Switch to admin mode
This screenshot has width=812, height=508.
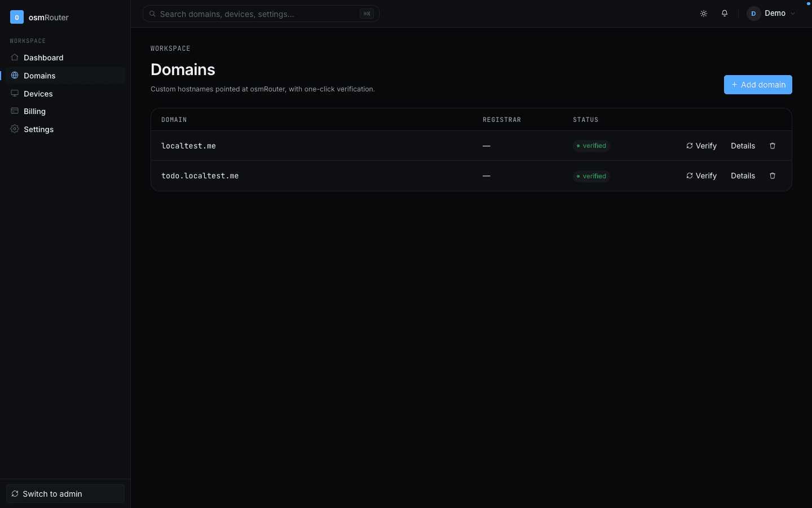[x=65, y=494]
